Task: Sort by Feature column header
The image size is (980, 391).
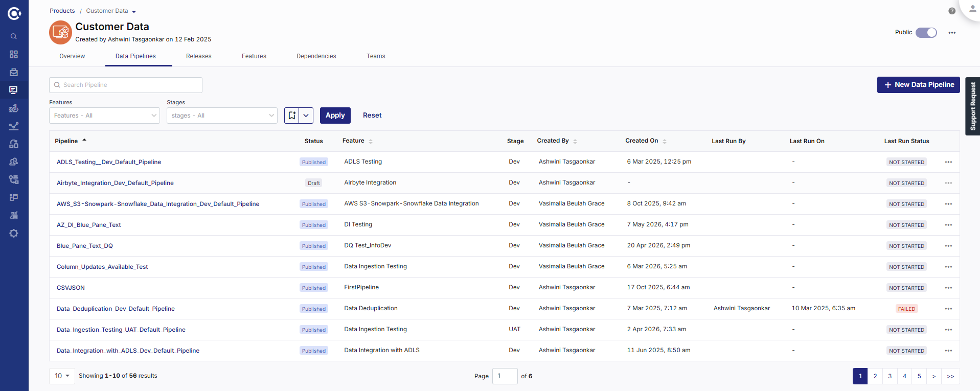Action: (357, 141)
